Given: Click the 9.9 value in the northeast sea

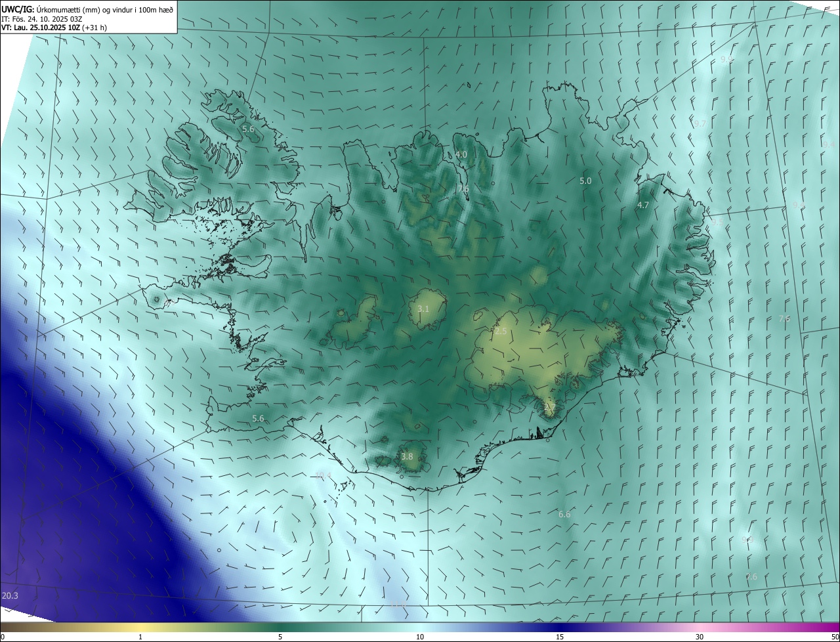Looking at the screenshot, I should click(x=727, y=60).
